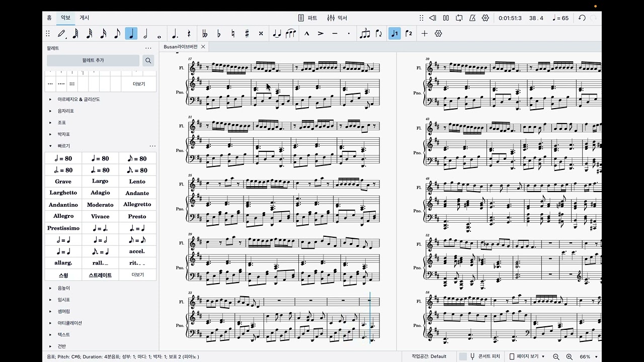Expand the 조표 palette
Image resolution: width=644 pixels, height=362 pixels.
(50, 123)
